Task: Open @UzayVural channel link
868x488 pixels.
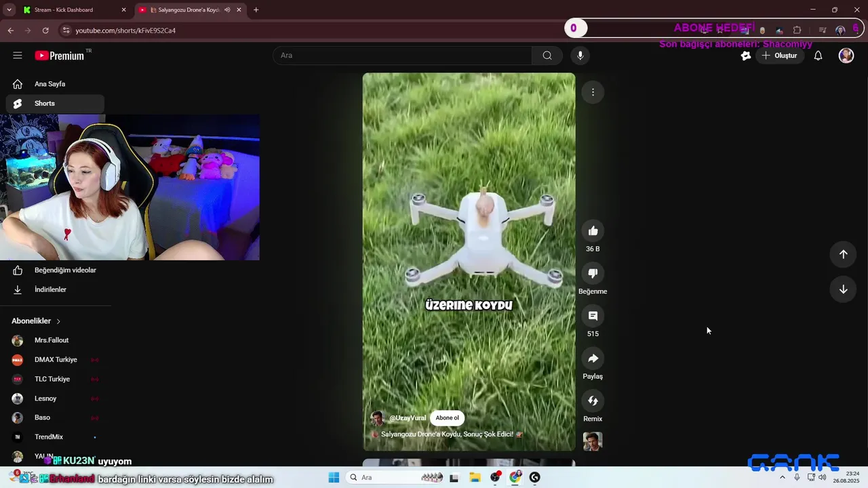Action: (x=408, y=418)
